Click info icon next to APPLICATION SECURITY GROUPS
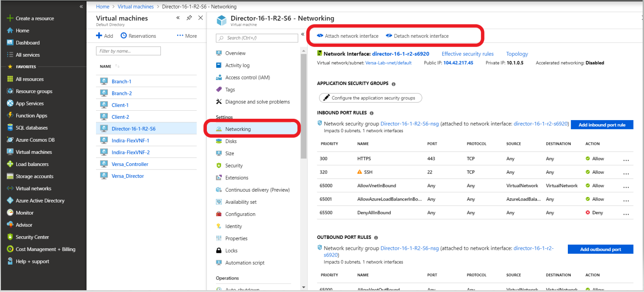The width and height of the screenshot is (644, 292). point(393,84)
